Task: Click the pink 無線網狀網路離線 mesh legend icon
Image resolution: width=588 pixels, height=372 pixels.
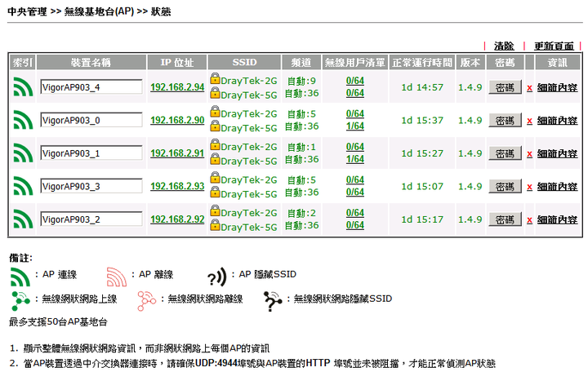Action: [147, 301]
